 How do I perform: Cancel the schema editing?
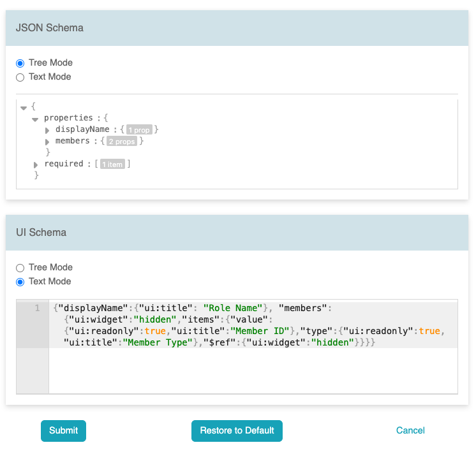tap(410, 430)
